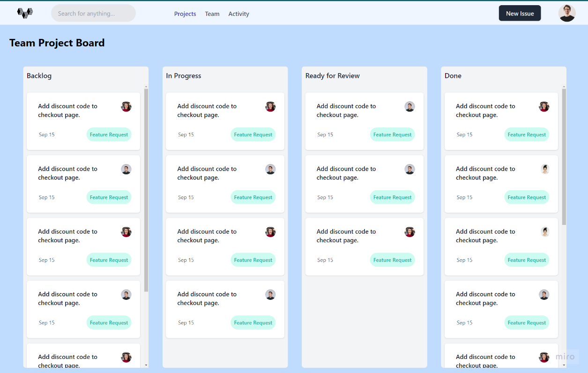Click Sep 15 date on first In Progress card

[186, 134]
